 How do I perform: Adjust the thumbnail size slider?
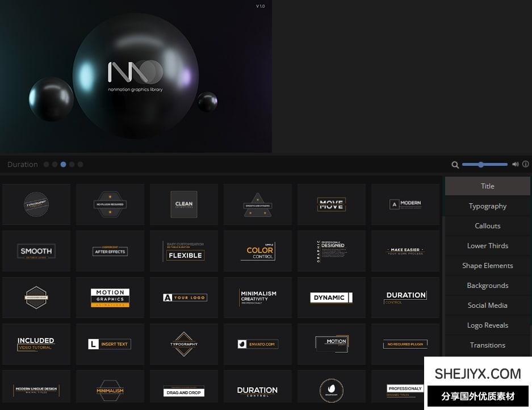coord(481,165)
